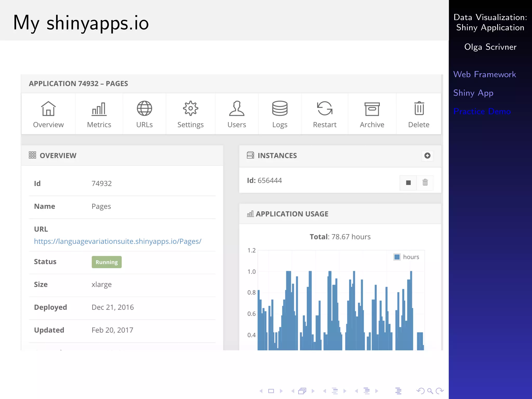Click the Delete trash can icon

point(419,108)
